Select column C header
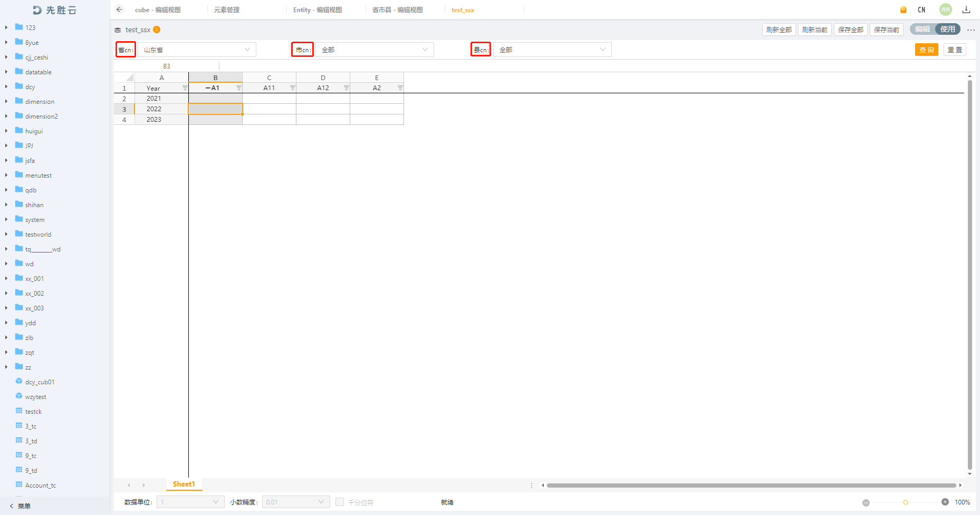 point(269,77)
